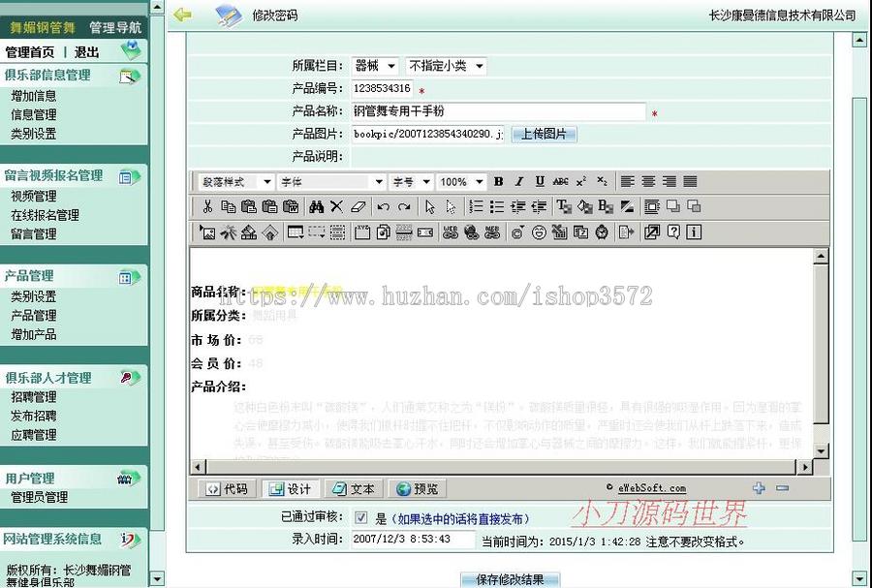Switch to the 代码 code tab
This screenshot has height=588, width=872.
click(x=226, y=489)
